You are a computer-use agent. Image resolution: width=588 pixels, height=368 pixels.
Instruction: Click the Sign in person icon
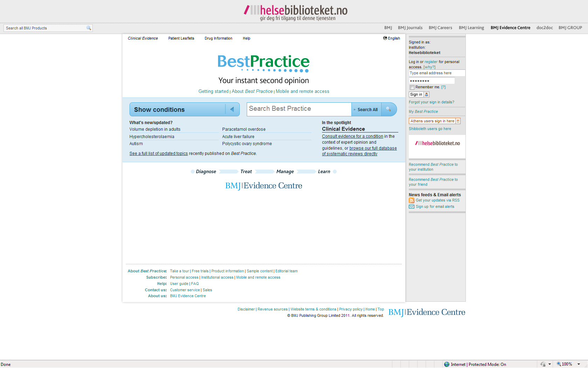426,95
